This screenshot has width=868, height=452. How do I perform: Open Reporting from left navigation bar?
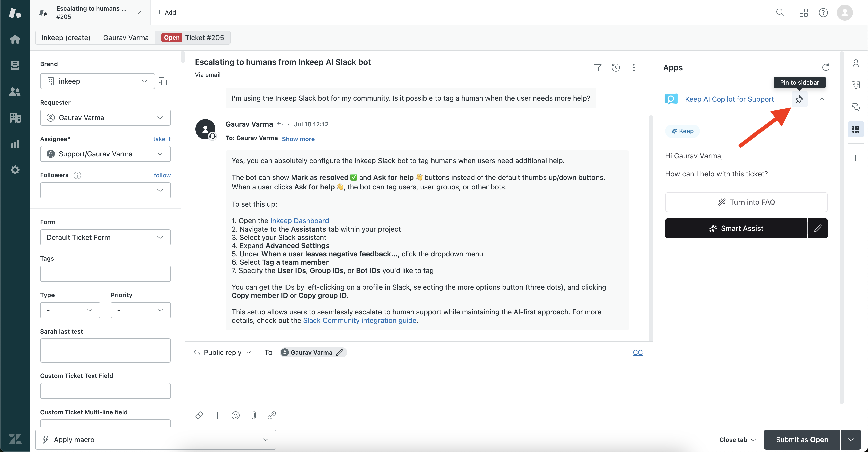click(15, 144)
